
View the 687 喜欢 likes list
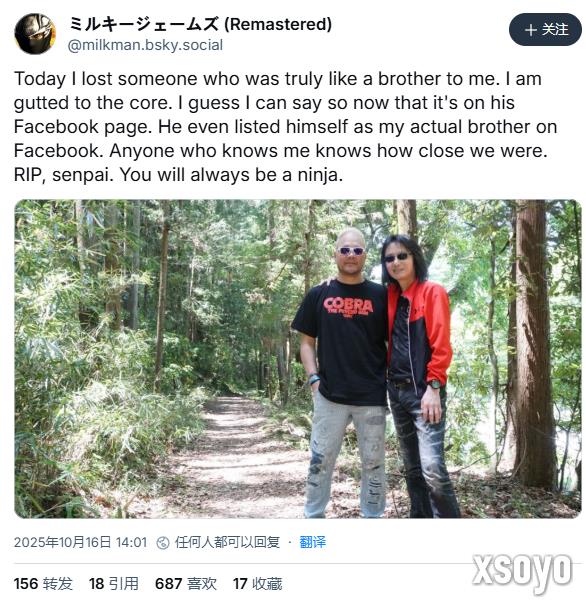(186, 583)
